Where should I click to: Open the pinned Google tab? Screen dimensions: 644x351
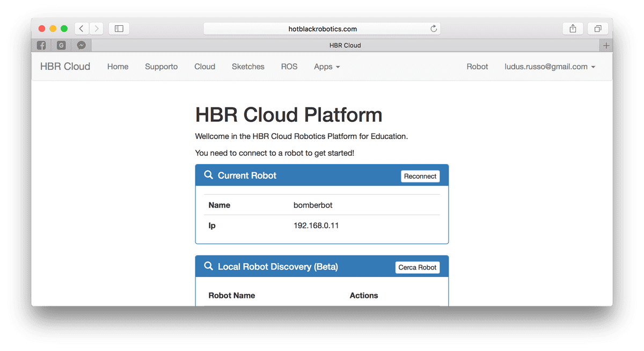pyautogui.click(x=61, y=46)
